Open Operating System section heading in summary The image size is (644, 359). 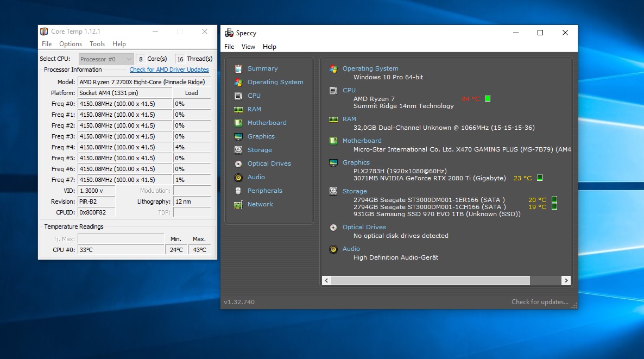[x=370, y=68]
